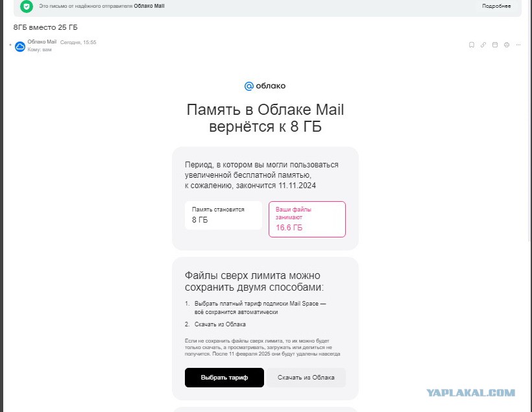Click the Выбрать тариф button

[224, 378]
